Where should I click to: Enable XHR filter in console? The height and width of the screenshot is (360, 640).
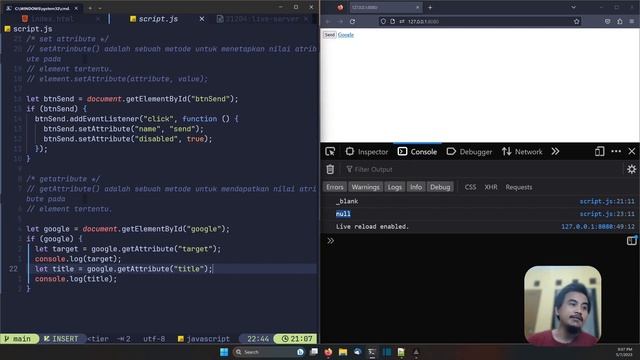(491, 187)
